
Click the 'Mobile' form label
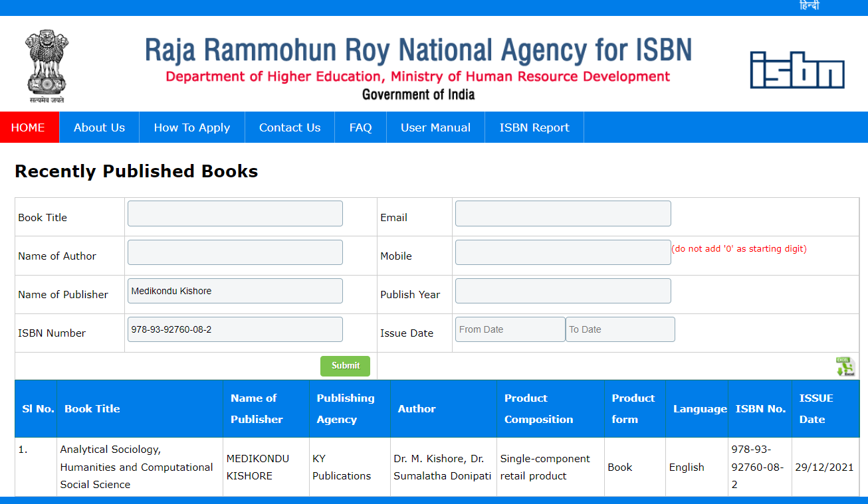(x=396, y=256)
